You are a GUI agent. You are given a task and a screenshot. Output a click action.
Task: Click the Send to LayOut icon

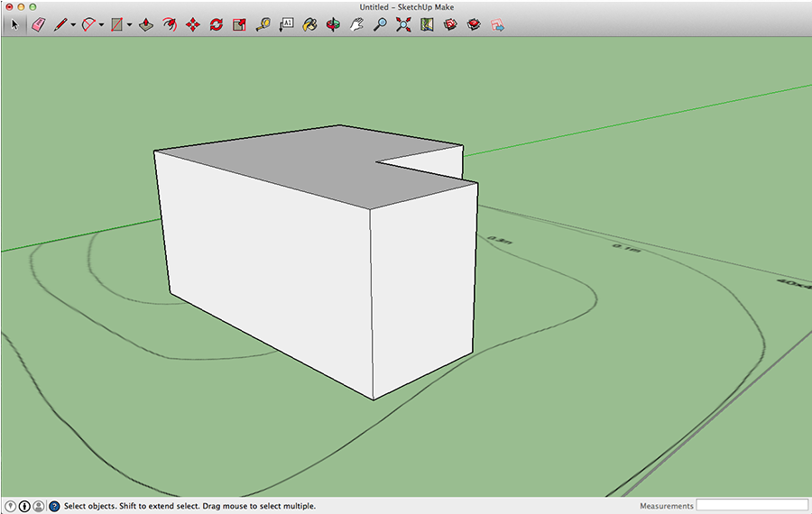coord(498,24)
